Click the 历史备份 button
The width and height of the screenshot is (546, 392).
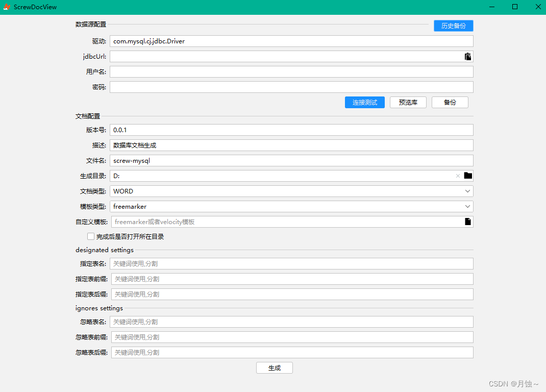coord(453,26)
